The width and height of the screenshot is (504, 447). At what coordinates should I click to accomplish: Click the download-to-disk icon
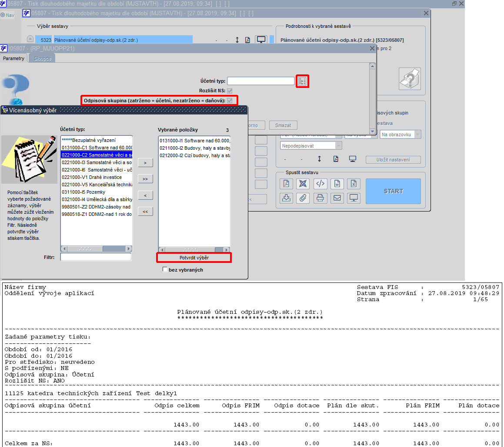click(x=286, y=198)
